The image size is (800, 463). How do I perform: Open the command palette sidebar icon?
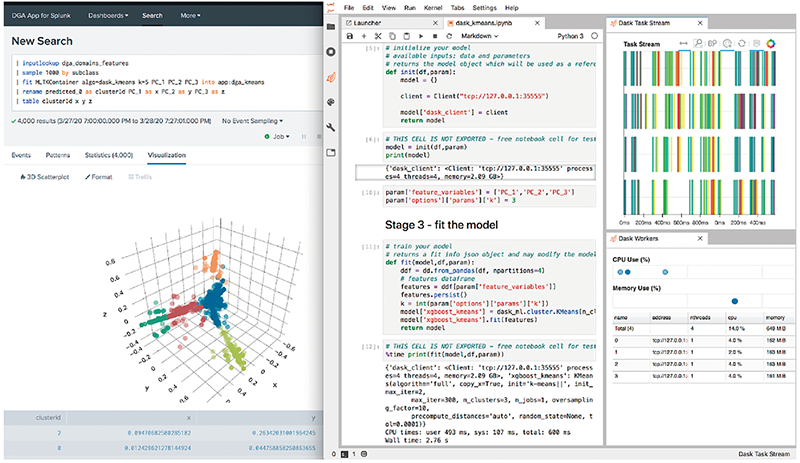pos(330,102)
